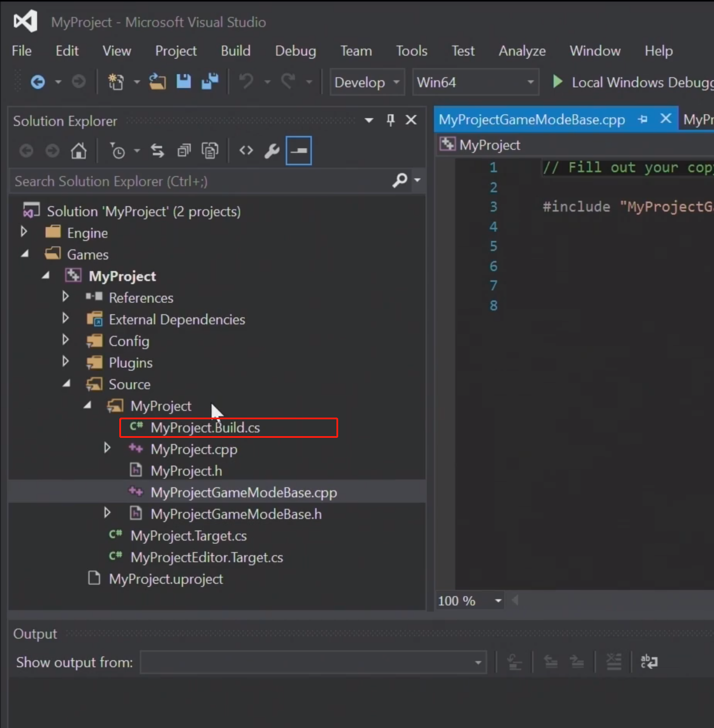Click the Navigate Forward toolbar arrow
714x728 pixels.
coord(79,82)
